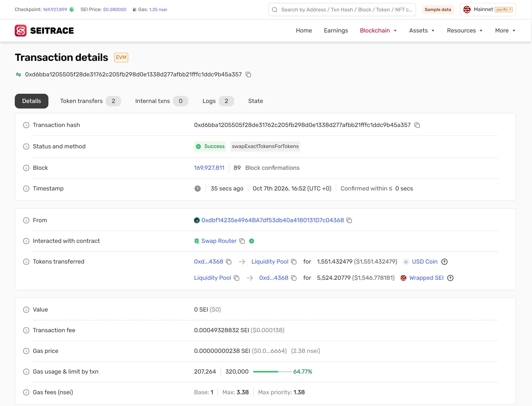
Task: Click the info icon next to Block label
Action: 26,168
